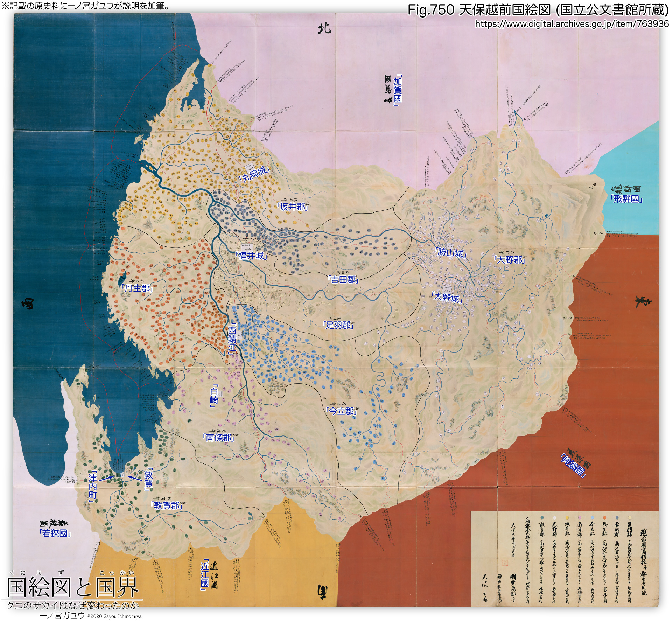Select the 近江國 province label
The image size is (672, 621).
205,574
